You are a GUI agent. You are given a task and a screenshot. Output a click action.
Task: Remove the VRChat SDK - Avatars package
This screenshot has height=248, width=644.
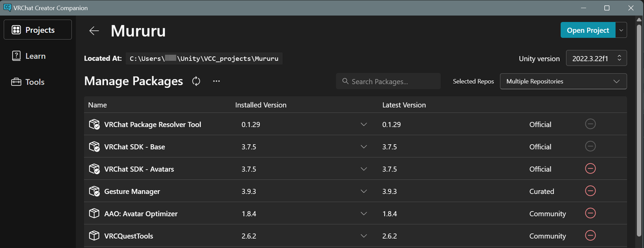click(590, 169)
